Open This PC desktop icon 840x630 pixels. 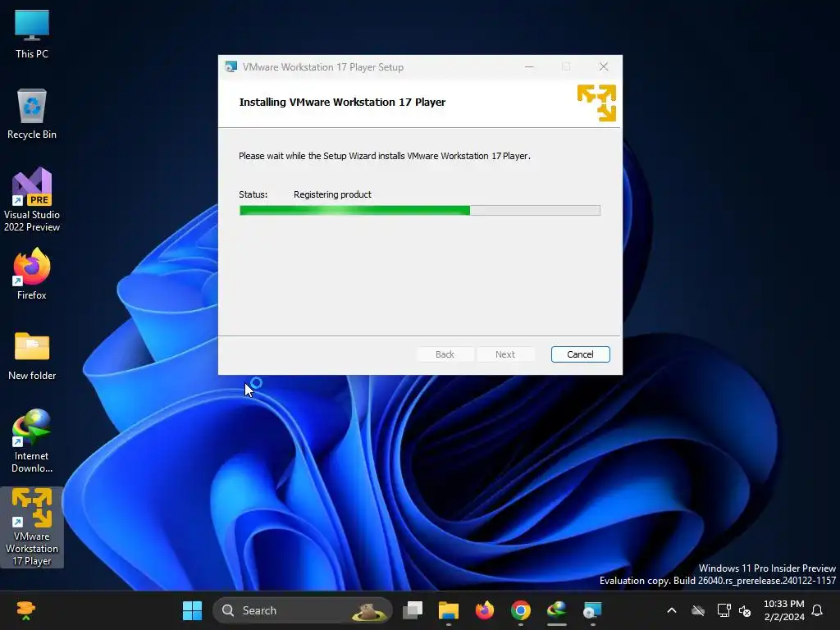[x=32, y=34]
